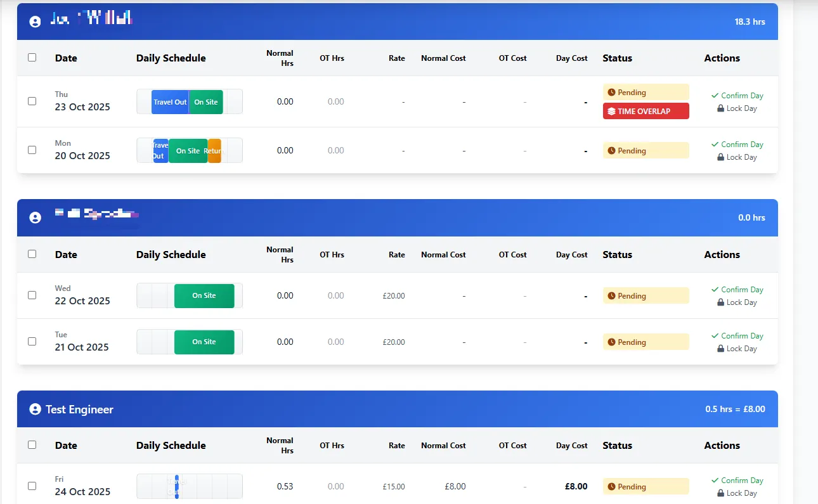
Task: Lock the day for 23 Oct 2025
Action: [x=737, y=108]
